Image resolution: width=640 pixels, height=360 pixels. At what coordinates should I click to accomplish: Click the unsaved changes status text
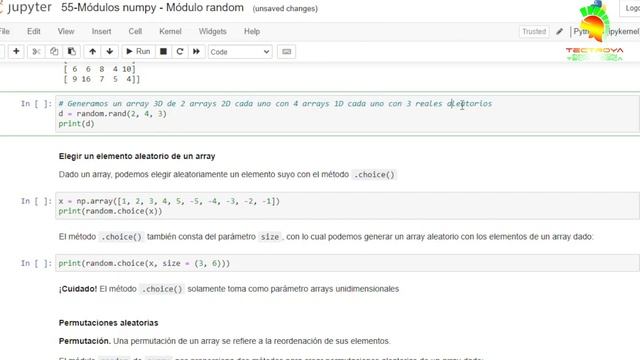pyautogui.click(x=285, y=9)
